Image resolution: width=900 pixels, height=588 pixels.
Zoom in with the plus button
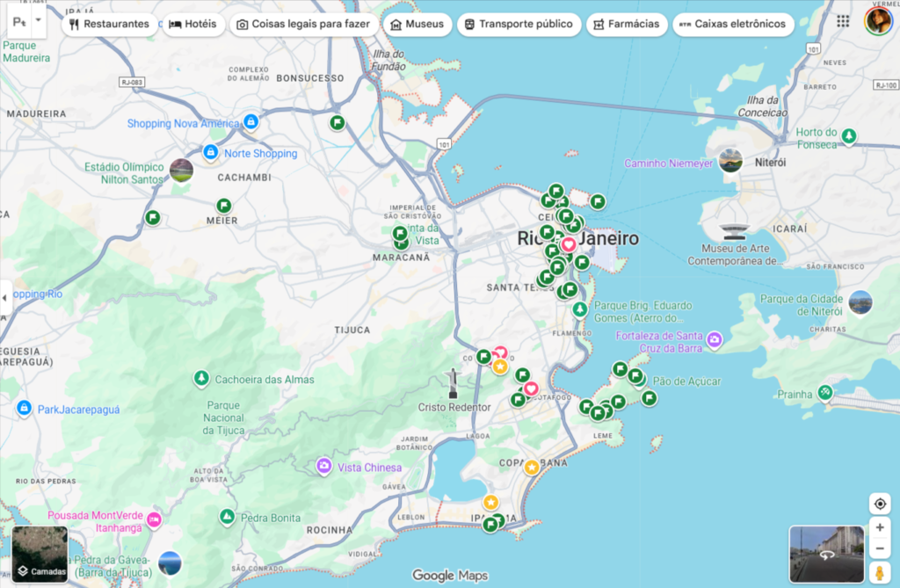pos(879,527)
